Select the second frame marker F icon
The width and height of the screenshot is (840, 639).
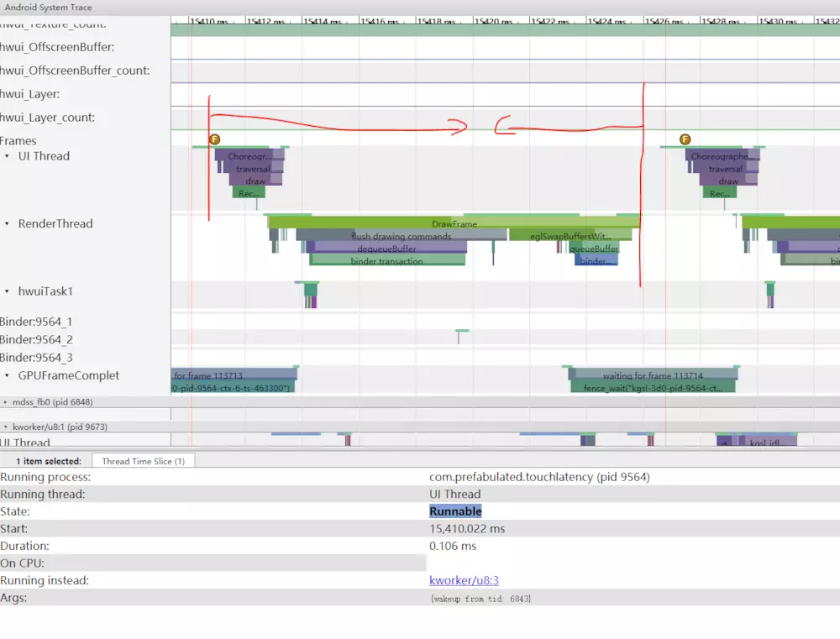(685, 139)
